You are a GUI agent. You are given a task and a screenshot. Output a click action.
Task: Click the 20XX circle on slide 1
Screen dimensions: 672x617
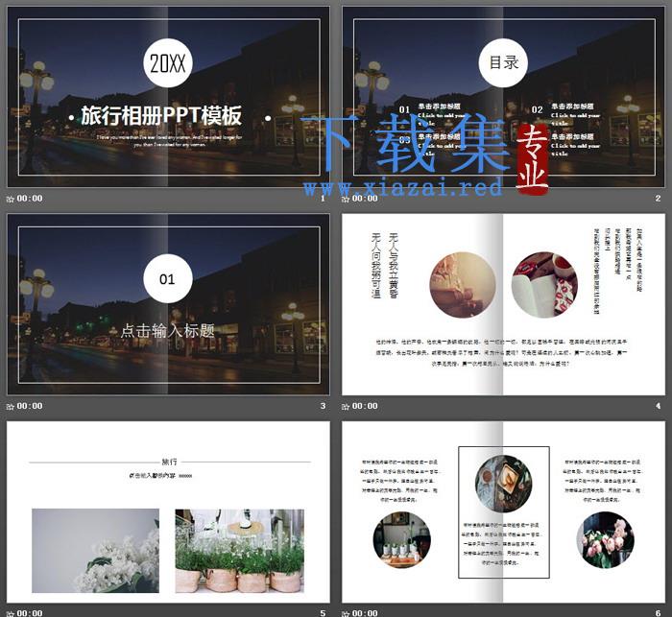tap(168, 63)
